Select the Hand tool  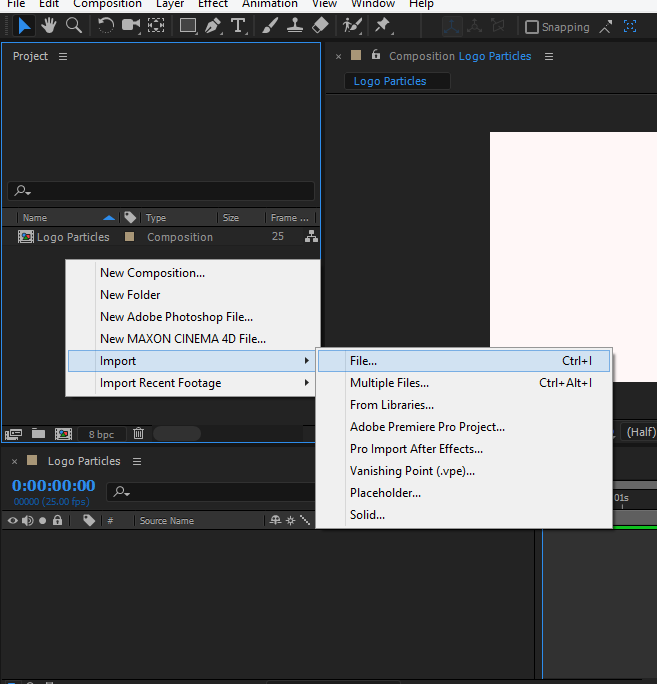(48, 26)
